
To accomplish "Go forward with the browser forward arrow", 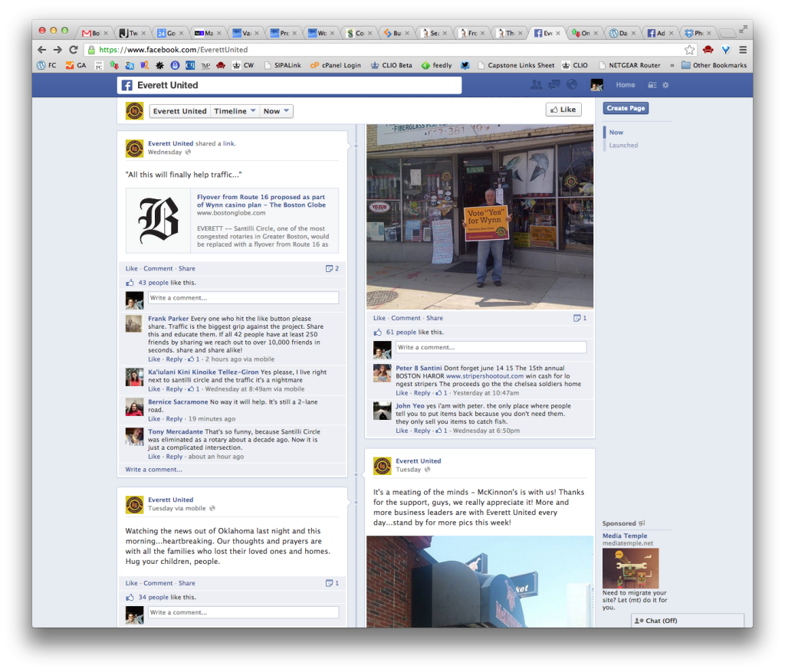I will pyautogui.click(x=57, y=50).
